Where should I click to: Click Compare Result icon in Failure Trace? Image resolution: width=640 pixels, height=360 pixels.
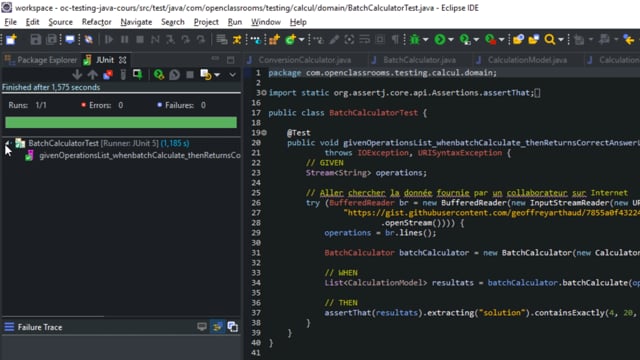pos(233,327)
